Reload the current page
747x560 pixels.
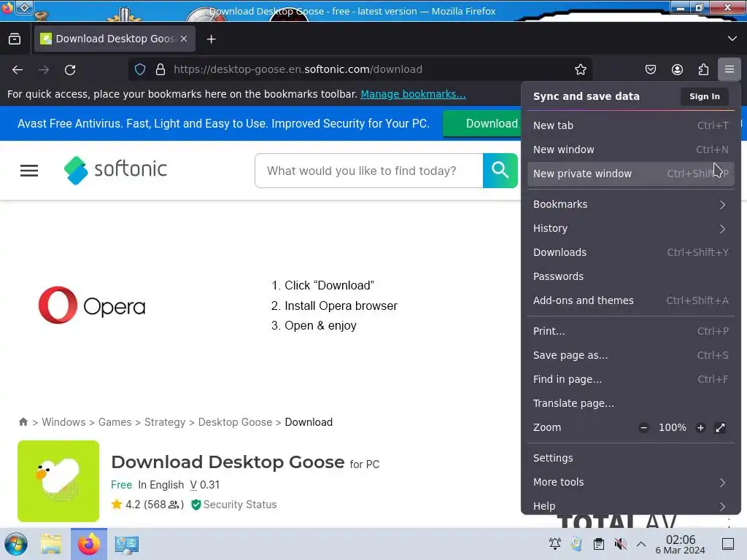(x=70, y=69)
